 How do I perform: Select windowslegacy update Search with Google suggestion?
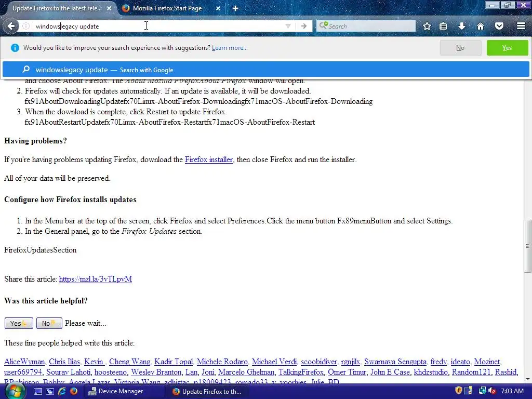[265, 70]
